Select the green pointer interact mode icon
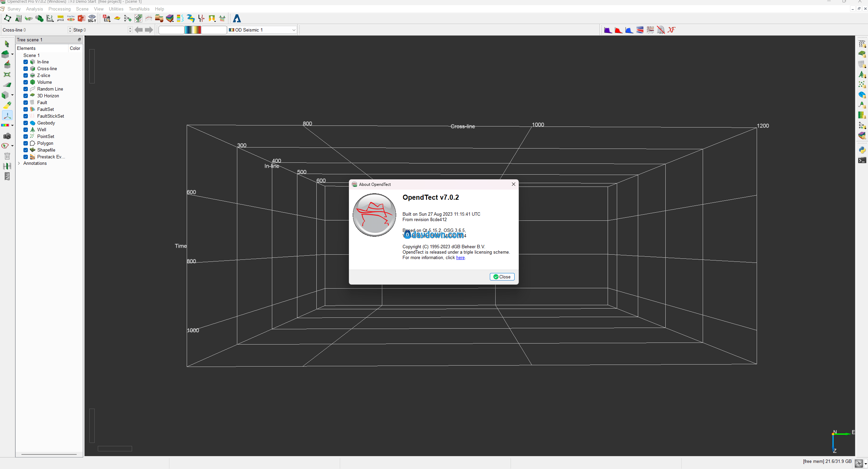Screen dimensions: 868x469 7,44
